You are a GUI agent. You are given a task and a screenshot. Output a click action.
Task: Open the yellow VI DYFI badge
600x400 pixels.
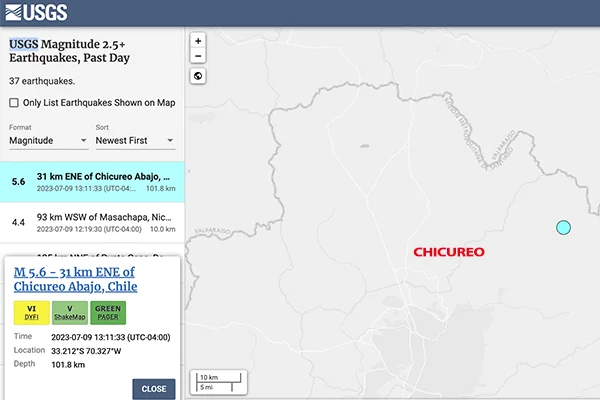[31, 313]
